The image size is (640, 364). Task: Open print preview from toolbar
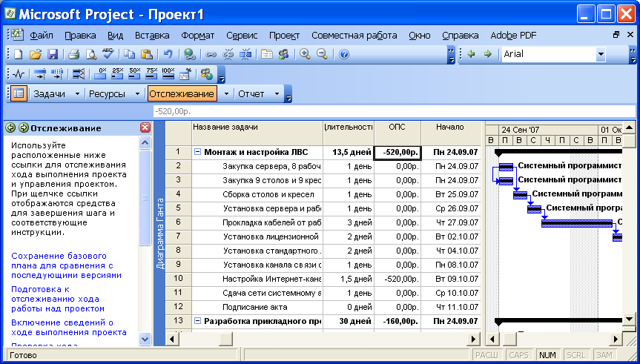(x=90, y=54)
